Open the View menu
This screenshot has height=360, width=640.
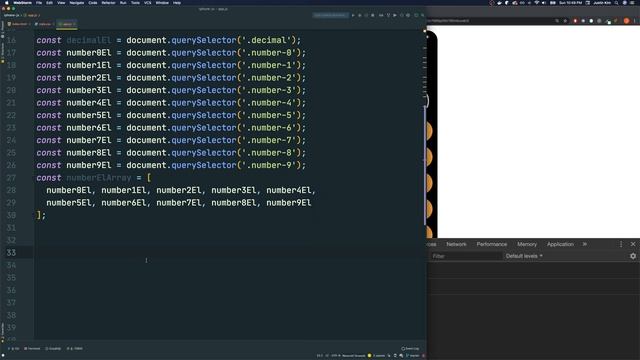61,2
